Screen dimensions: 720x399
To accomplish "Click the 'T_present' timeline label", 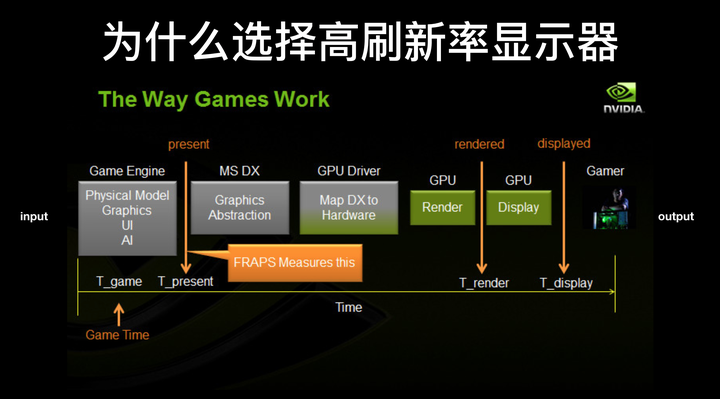I will tap(186, 281).
